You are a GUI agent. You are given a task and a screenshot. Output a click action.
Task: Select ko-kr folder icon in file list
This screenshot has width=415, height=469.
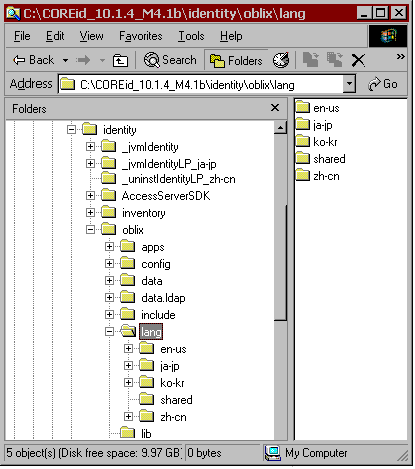pyautogui.click(x=303, y=141)
